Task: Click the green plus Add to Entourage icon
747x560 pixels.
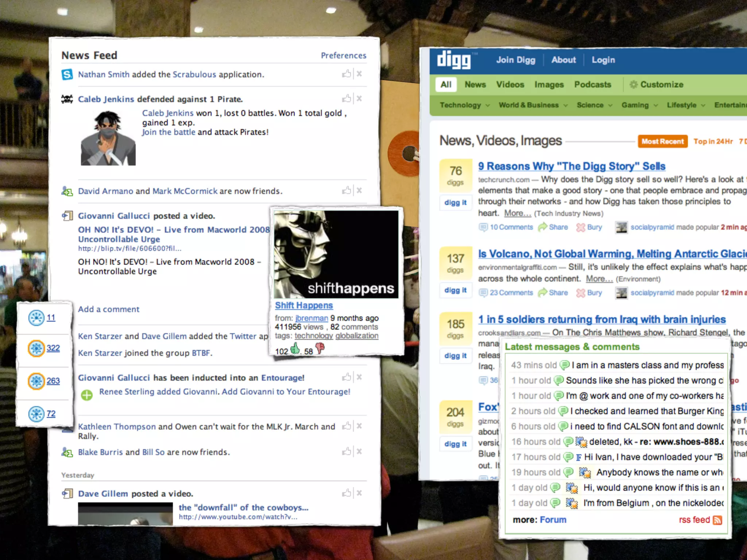Action: tap(87, 395)
